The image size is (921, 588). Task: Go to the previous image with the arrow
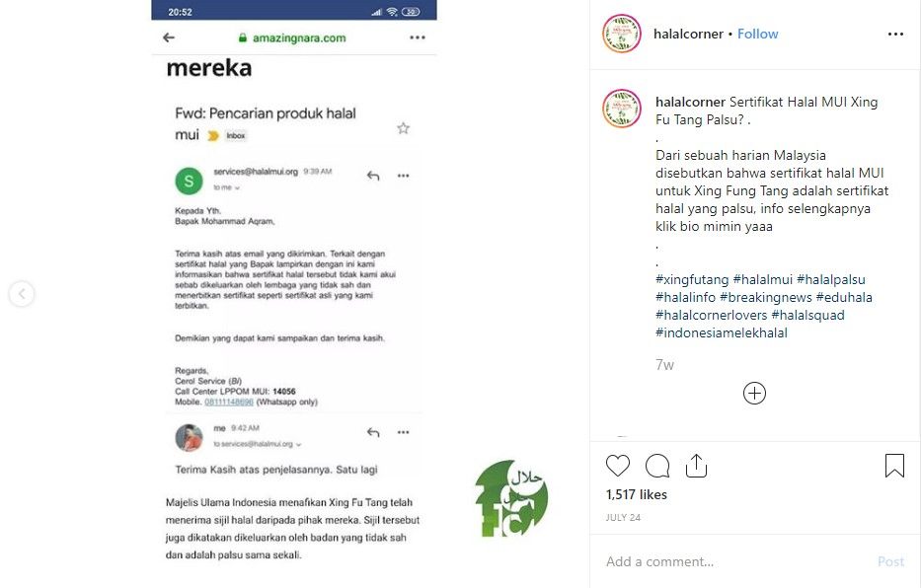[22, 293]
